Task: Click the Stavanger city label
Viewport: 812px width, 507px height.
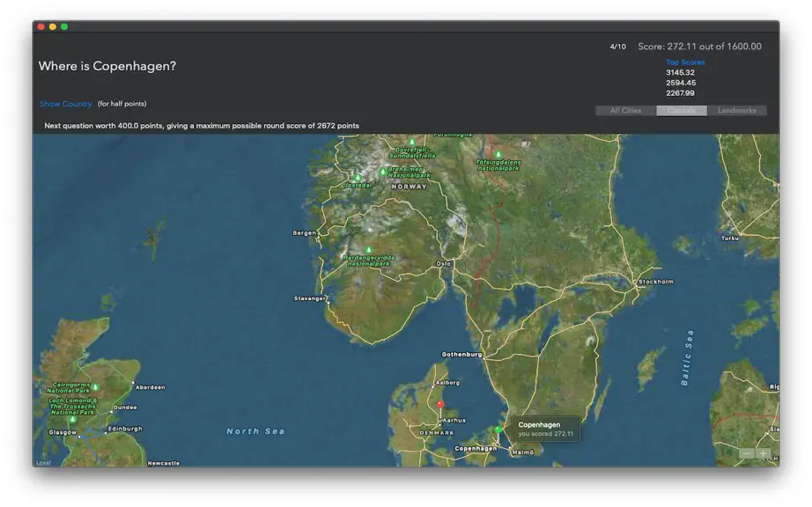Action: pos(310,298)
